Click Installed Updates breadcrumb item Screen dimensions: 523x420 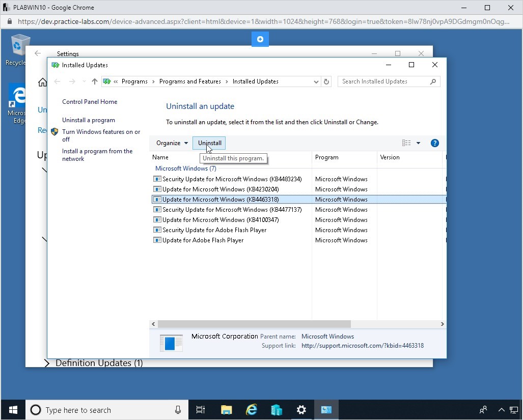pyautogui.click(x=256, y=81)
